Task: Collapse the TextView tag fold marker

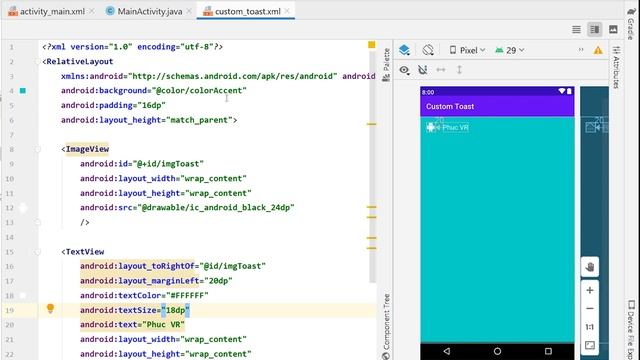Action: point(38,252)
